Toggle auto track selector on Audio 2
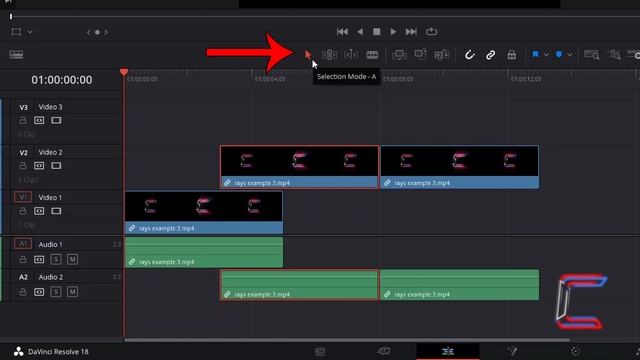Image resolution: width=640 pixels, height=360 pixels. [x=39, y=292]
